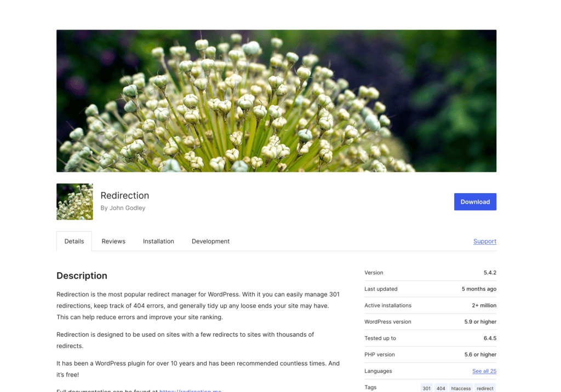This screenshot has width=561, height=392.
Task: Click the redirect tag
Action: 485,388
